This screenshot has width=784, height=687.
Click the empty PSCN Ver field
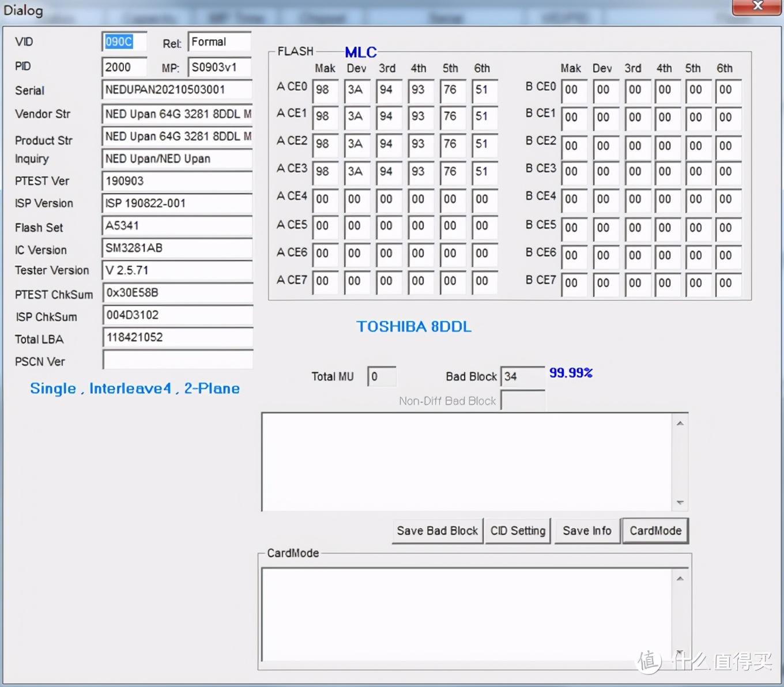(176, 360)
